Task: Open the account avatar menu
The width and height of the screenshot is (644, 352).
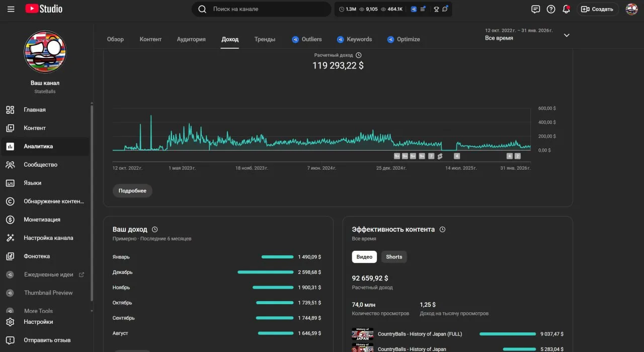Action: coord(631,9)
